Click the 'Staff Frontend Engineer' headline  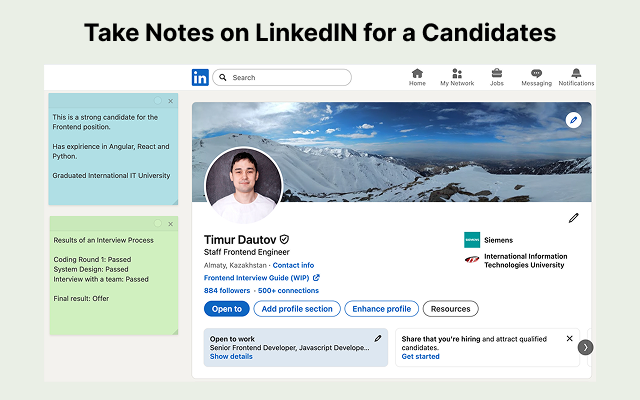[247, 252]
